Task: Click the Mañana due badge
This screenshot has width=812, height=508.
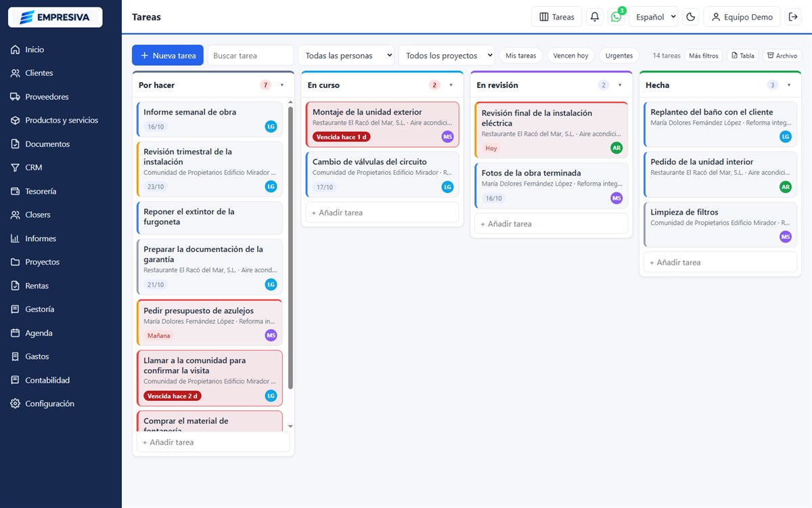Action: 158,335
